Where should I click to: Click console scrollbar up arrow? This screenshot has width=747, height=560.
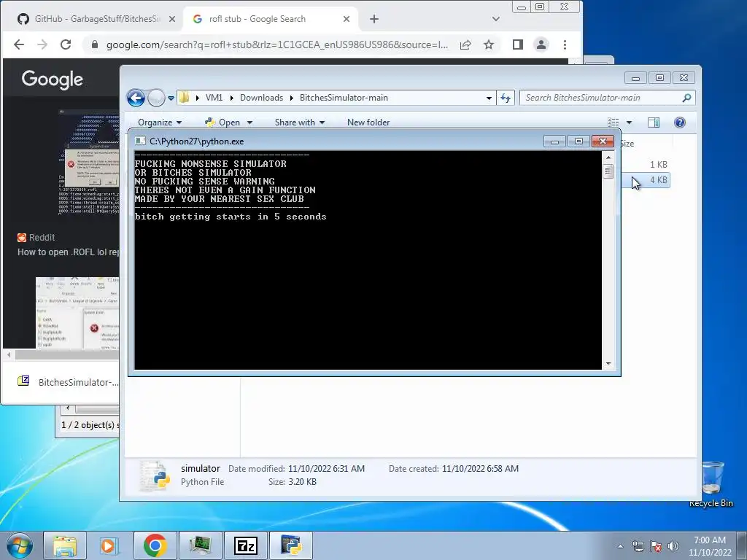[x=608, y=157]
